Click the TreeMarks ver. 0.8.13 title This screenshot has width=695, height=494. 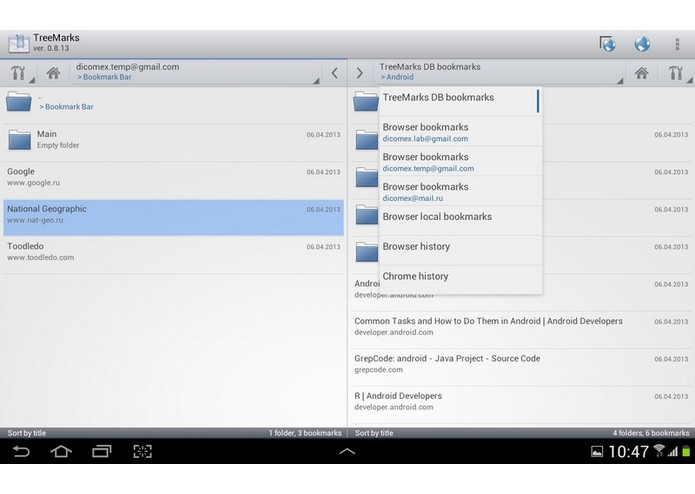[x=56, y=43]
